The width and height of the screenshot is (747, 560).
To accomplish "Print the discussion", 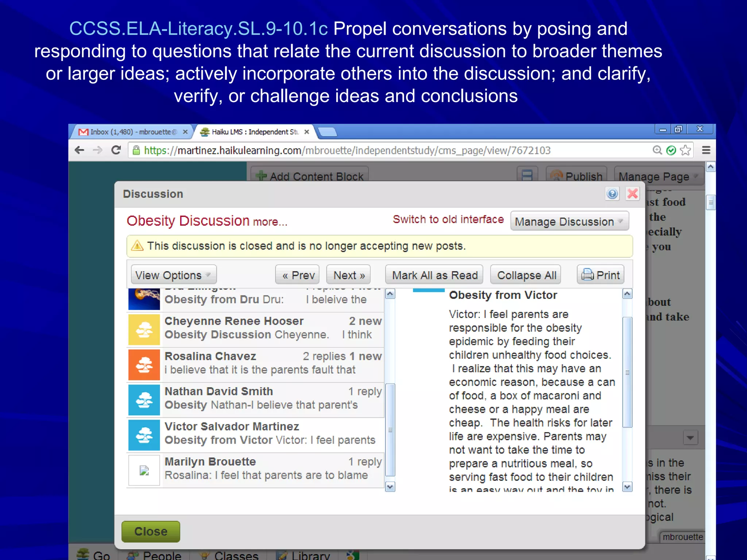I will point(600,275).
